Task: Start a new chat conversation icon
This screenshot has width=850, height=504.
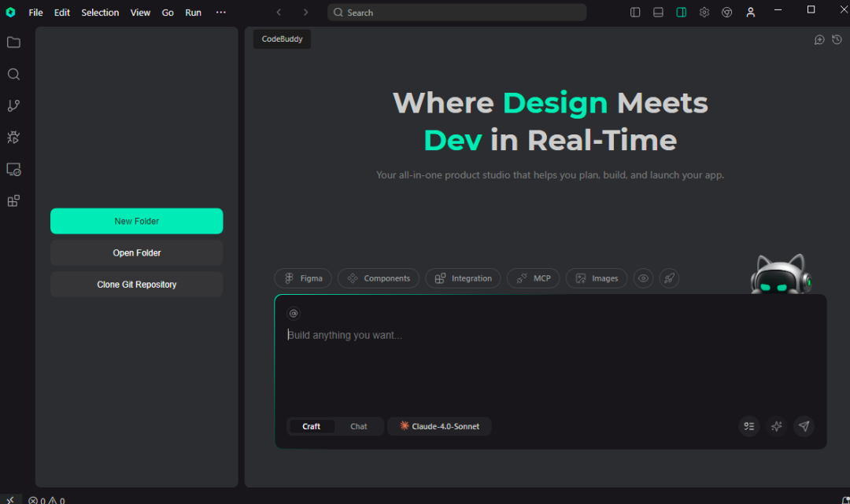Action: 819,39
